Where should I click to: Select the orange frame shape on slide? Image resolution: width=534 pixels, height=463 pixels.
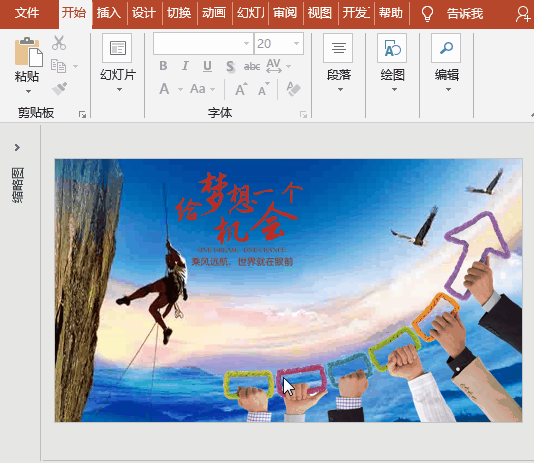[x=436, y=317]
